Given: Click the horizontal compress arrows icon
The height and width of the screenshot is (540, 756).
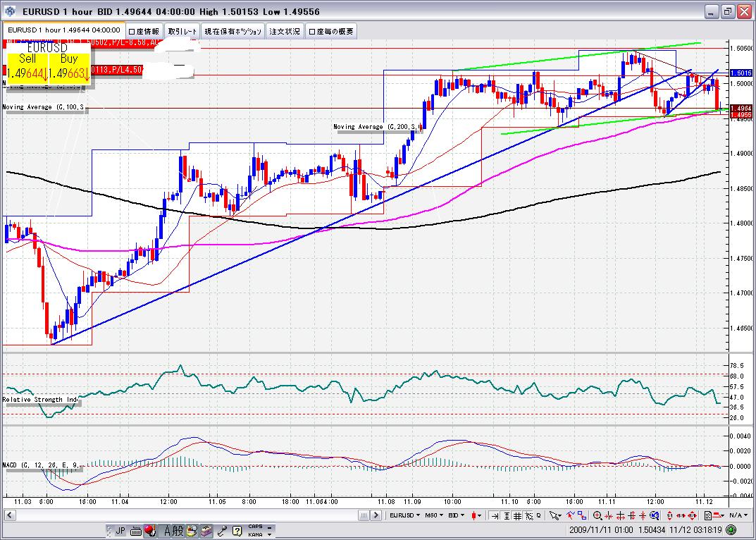Looking at the screenshot, I should (609, 515).
